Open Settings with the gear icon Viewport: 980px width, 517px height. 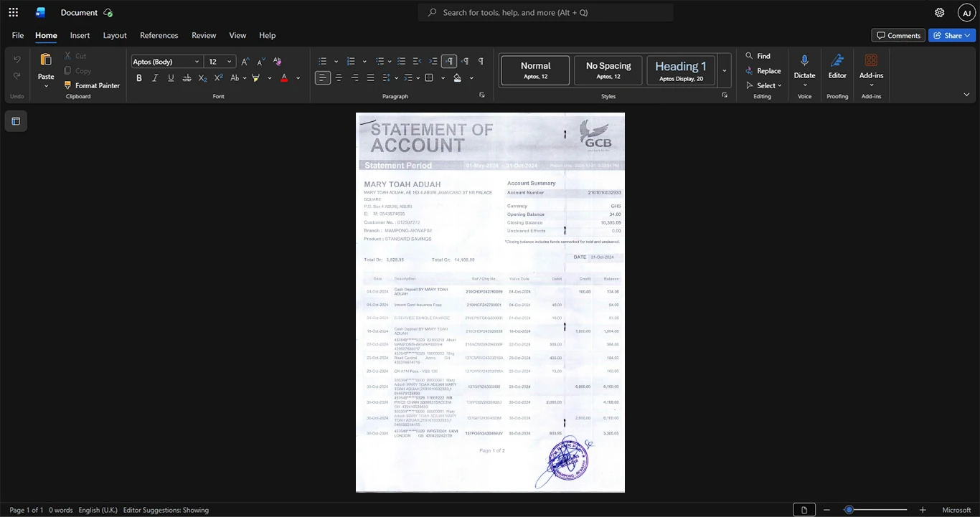click(939, 12)
